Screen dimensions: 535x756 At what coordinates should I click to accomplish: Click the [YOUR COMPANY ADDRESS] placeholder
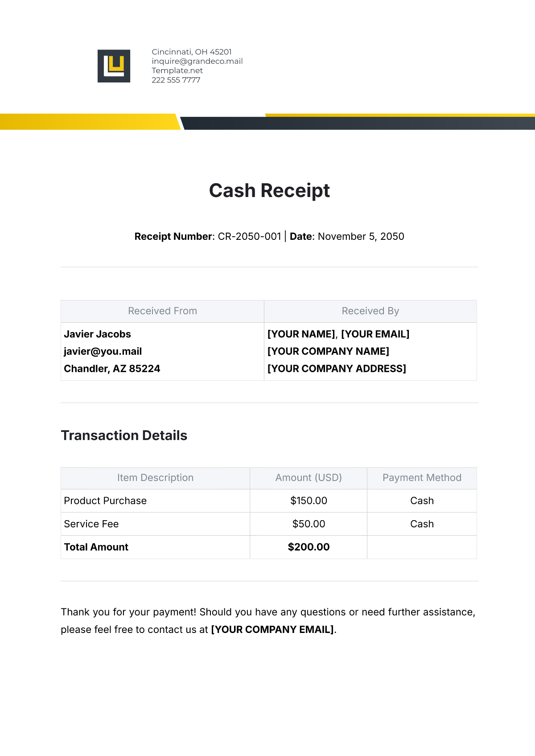point(337,369)
